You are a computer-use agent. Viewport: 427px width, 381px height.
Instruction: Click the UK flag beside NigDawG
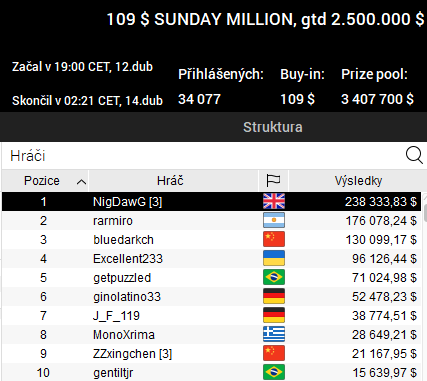click(274, 201)
